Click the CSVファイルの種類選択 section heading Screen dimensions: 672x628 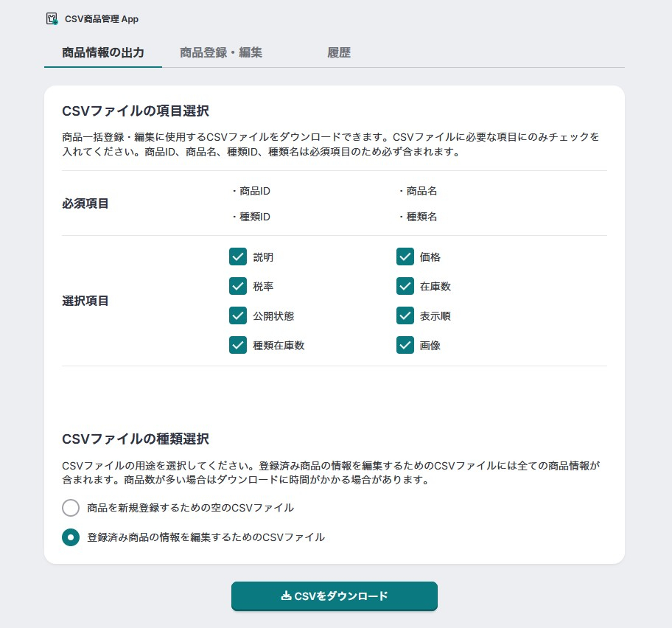136,439
